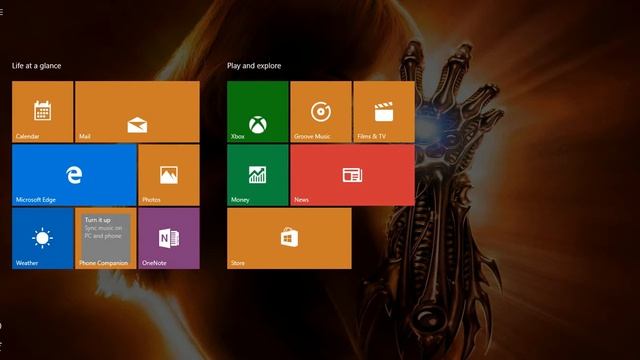
Task: Open the Films & TV tile
Action: 384,111
